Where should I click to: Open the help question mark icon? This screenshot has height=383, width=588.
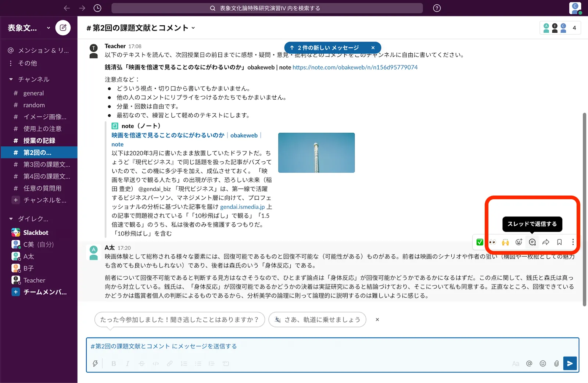point(437,8)
